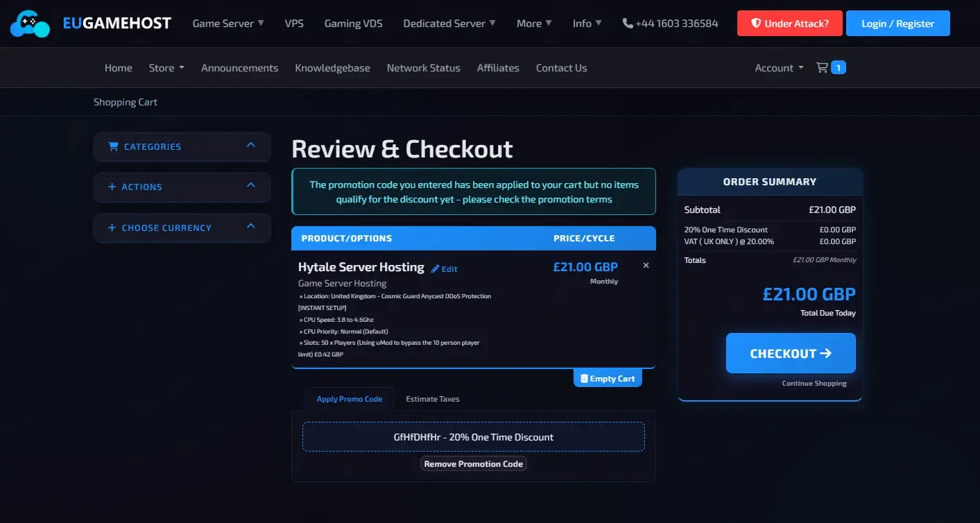Collapse the Categories sidebar panel chevron
The width and height of the screenshot is (980, 523).
pyautogui.click(x=251, y=146)
